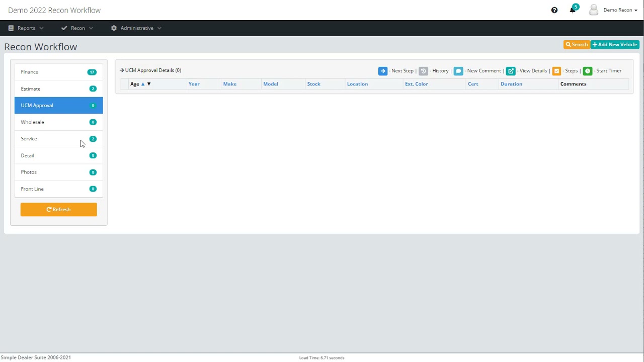Screen dimensions: 644x362
Task: Click the help question mark icon
Action: 554,10
